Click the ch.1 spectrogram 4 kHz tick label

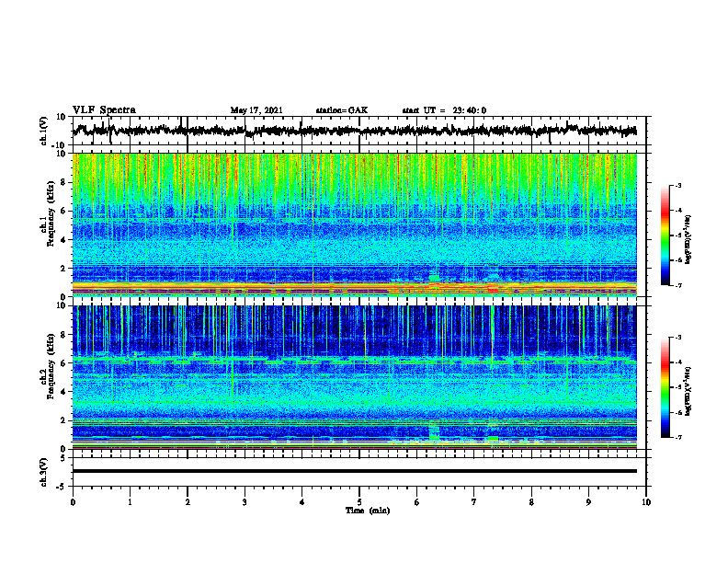point(63,240)
